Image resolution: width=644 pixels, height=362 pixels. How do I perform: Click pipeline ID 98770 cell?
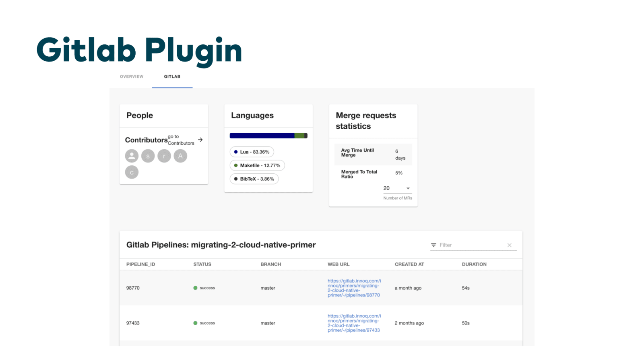(133, 288)
